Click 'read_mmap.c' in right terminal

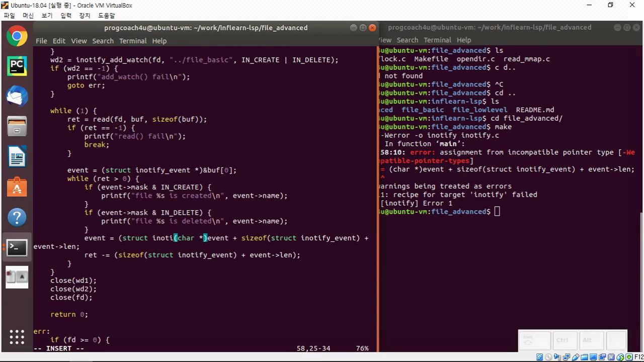tap(526, 59)
